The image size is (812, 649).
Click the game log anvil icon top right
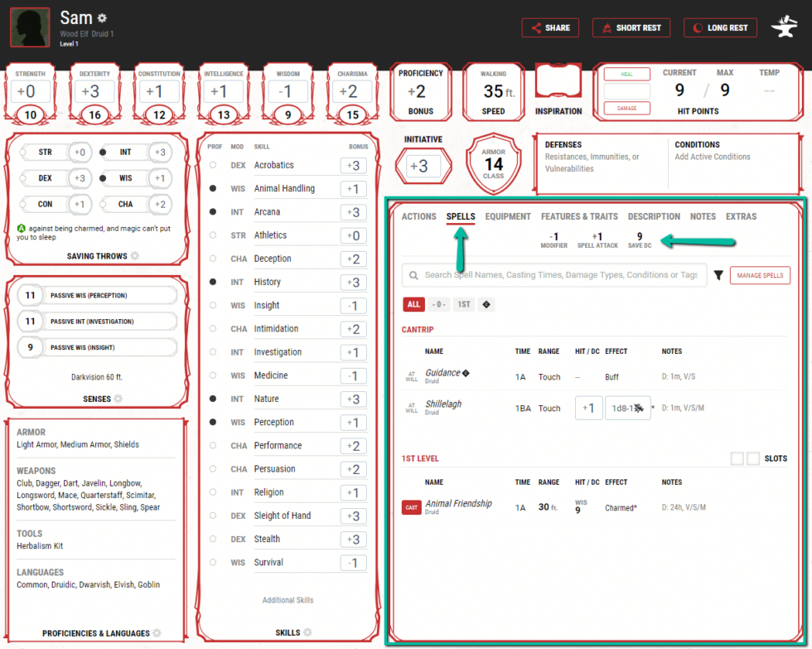782,26
